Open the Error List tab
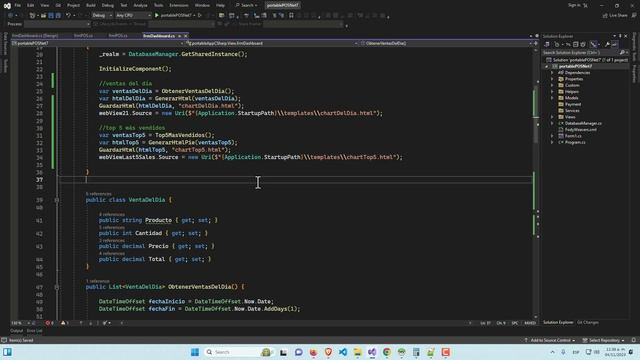 pos(35,331)
